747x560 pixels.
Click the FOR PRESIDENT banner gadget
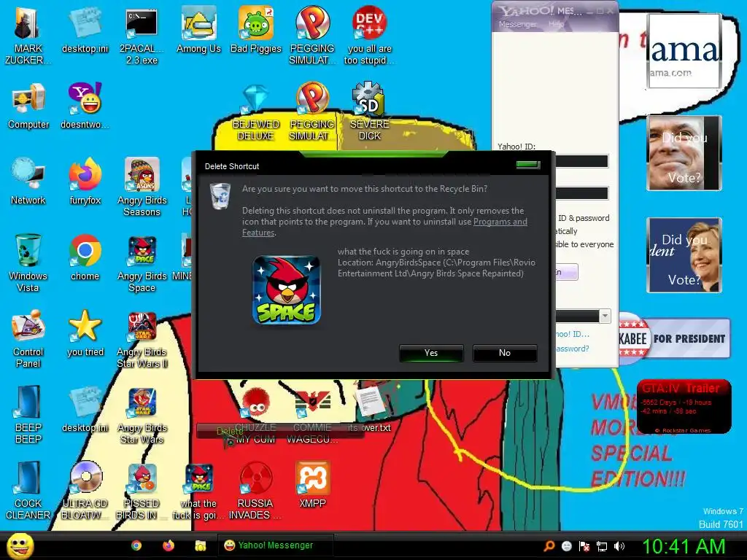pos(674,338)
